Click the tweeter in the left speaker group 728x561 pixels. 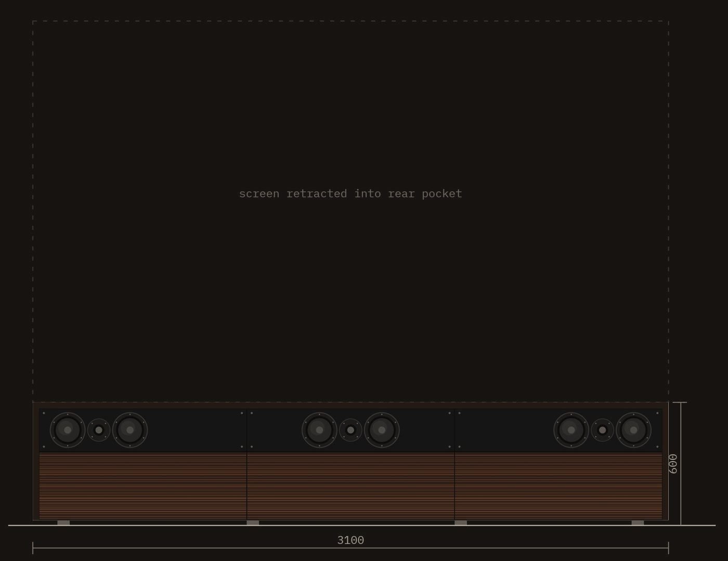pos(99,430)
